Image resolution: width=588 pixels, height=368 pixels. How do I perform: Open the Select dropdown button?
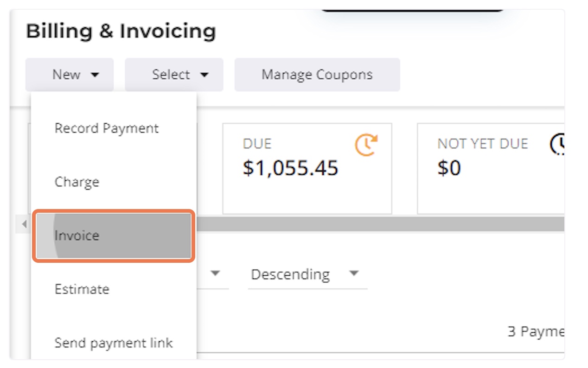(x=174, y=75)
